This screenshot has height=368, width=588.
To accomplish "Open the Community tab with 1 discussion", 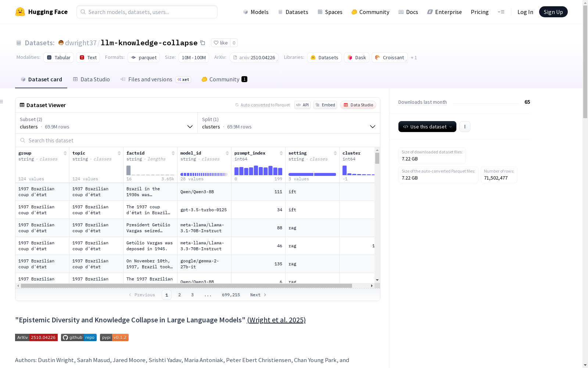I will 224,79.
